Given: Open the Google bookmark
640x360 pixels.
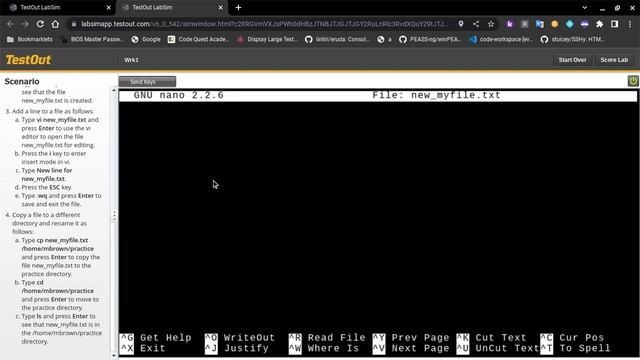Looking at the screenshot, I should click(x=146, y=39).
